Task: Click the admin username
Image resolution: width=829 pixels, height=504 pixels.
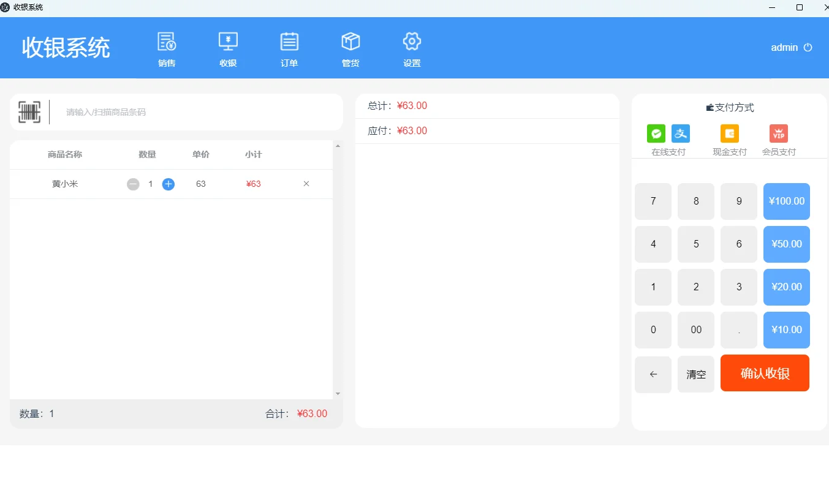Action: tap(784, 48)
